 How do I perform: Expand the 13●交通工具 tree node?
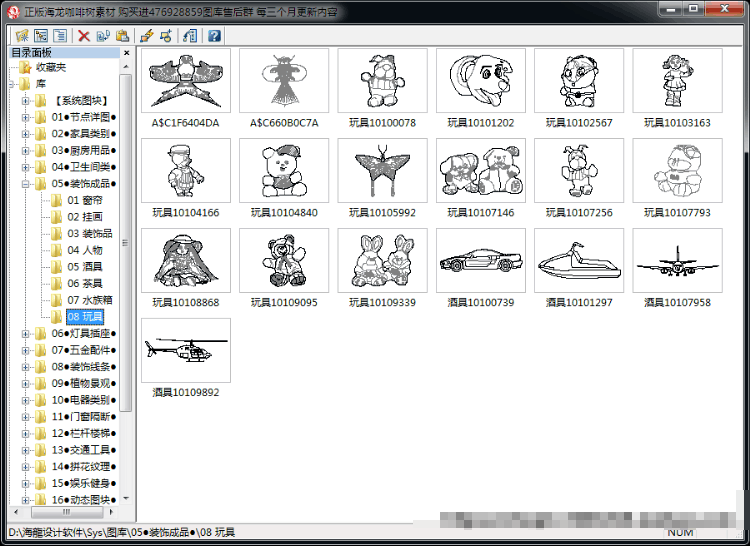point(25,450)
